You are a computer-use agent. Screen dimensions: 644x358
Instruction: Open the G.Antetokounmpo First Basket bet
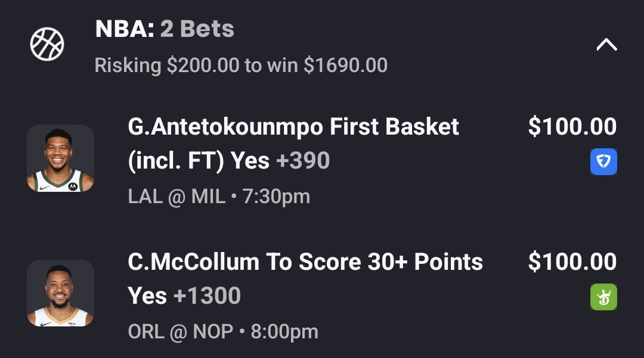pyautogui.click(x=293, y=127)
